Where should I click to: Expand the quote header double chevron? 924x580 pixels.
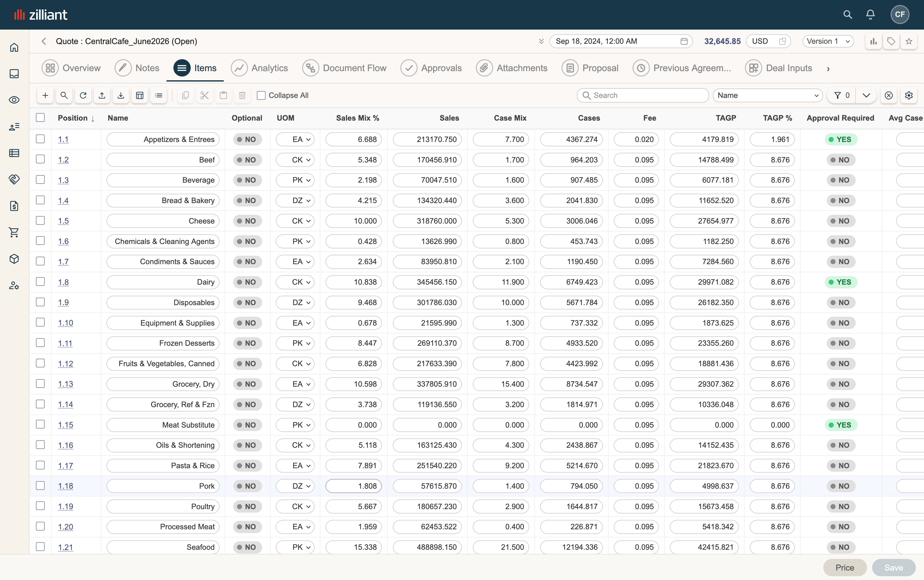click(541, 41)
